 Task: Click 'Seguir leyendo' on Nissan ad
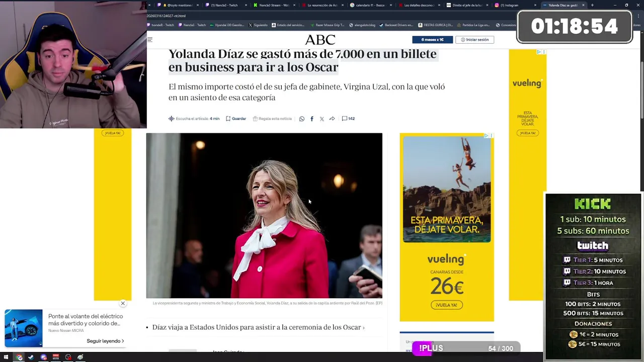[105, 341]
